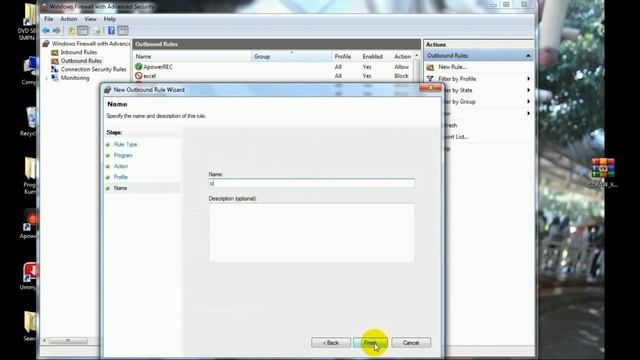The height and width of the screenshot is (360, 640).
Task: Expand the Monitoring tree node
Action: click(47, 78)
